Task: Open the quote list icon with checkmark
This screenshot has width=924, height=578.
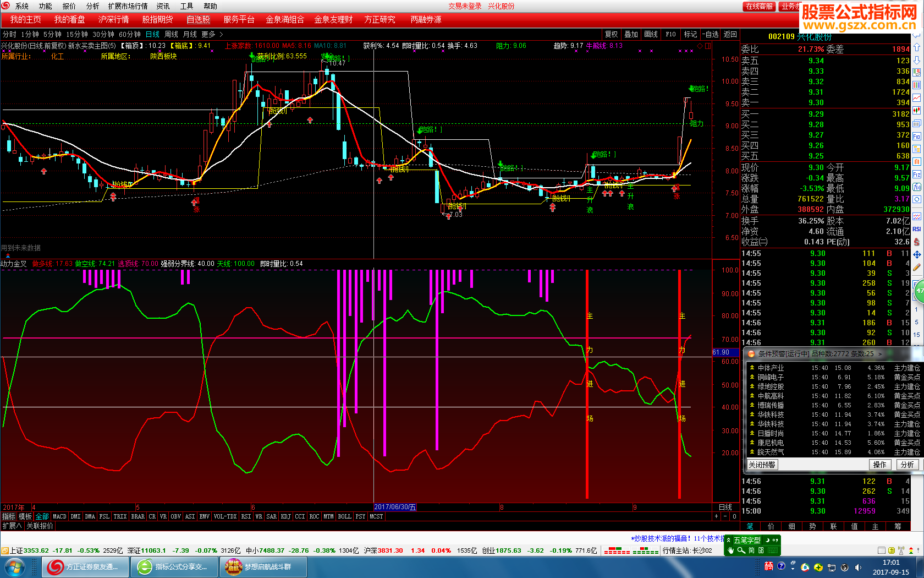Action: click(x=917, y=72)
